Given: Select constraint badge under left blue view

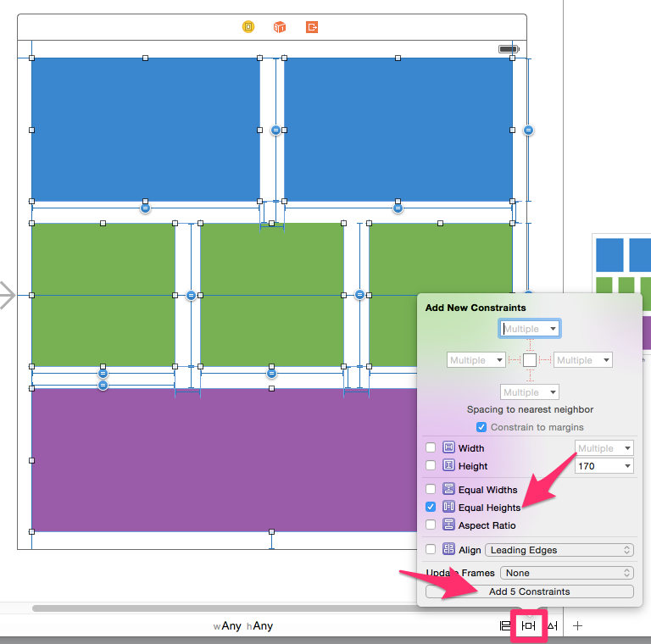Looking at the screenshot, I should pos(145,208).
